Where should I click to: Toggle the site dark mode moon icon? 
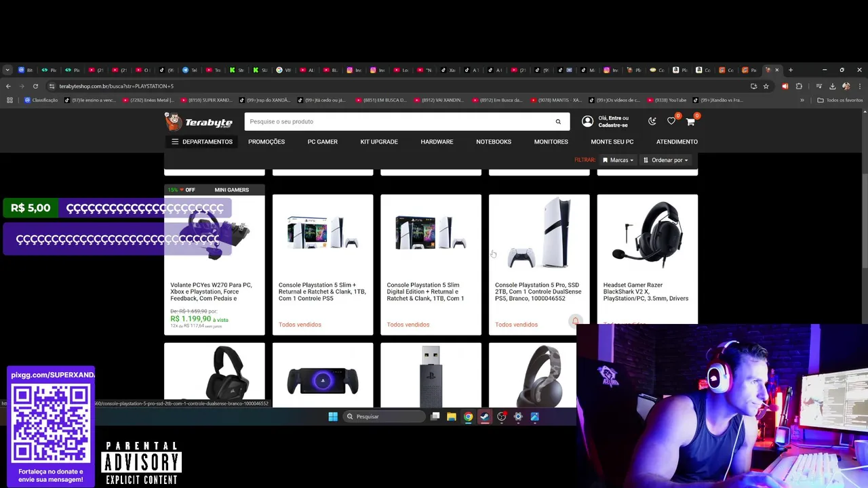[x=652, y=121]
